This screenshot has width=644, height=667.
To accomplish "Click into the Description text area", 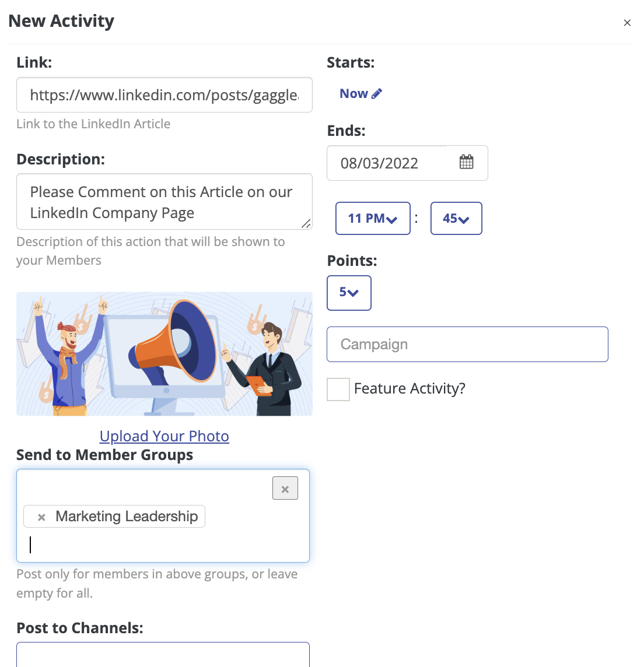I will (x=164, y=201).
